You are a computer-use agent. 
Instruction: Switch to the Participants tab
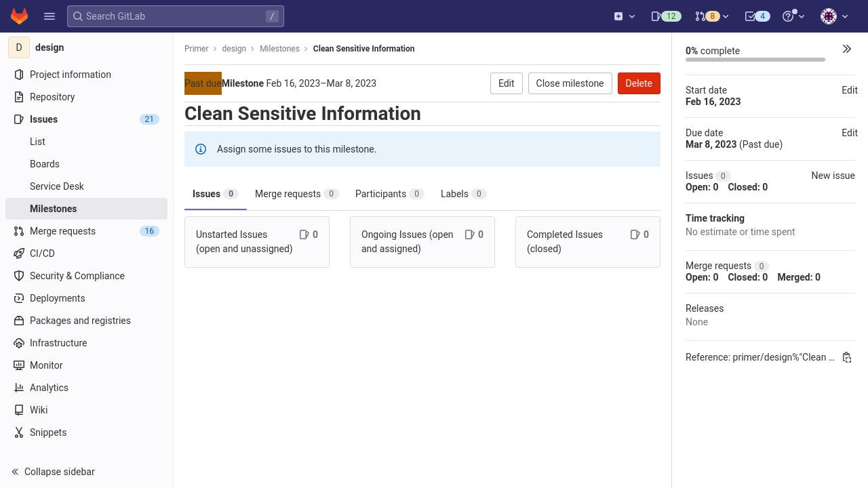389,194
